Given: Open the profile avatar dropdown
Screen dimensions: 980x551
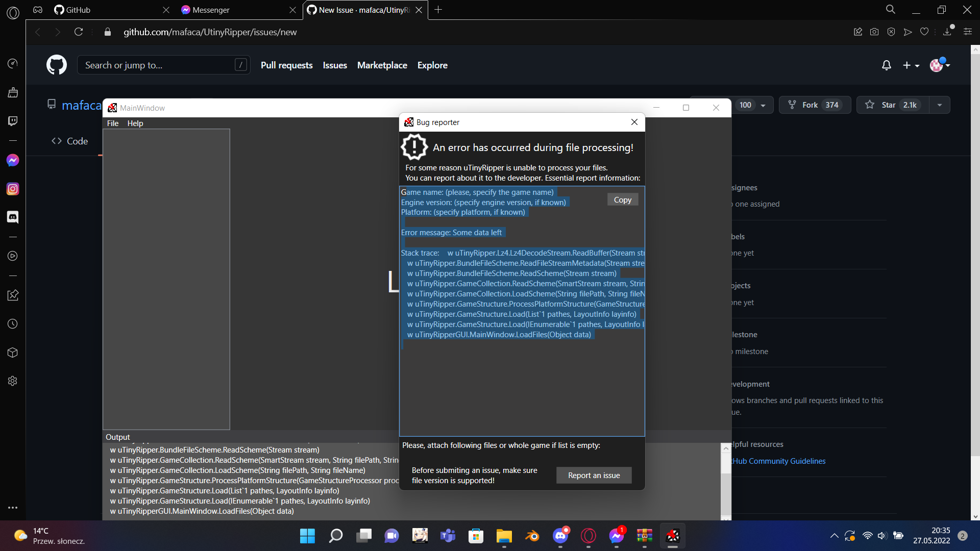Looking at the screenshot, I should coord(938,65).
